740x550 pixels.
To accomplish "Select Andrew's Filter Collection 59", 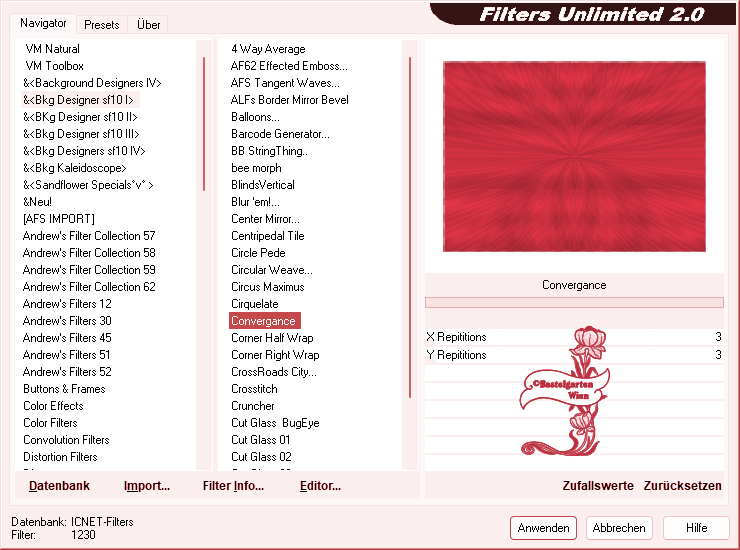I will [89, 270].
